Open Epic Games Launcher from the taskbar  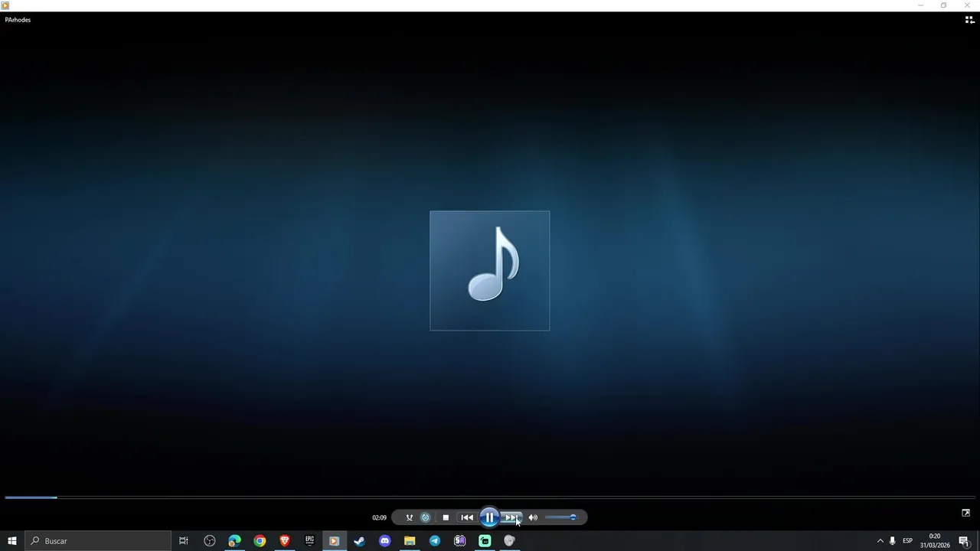pyautogui.click(x=309, y=541)
